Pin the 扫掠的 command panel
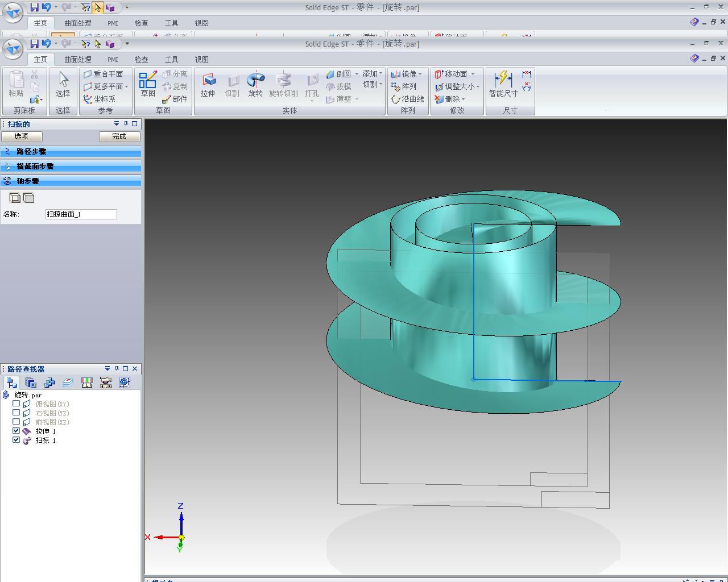Viewport: 728px width, 582px height. point(126,123)
